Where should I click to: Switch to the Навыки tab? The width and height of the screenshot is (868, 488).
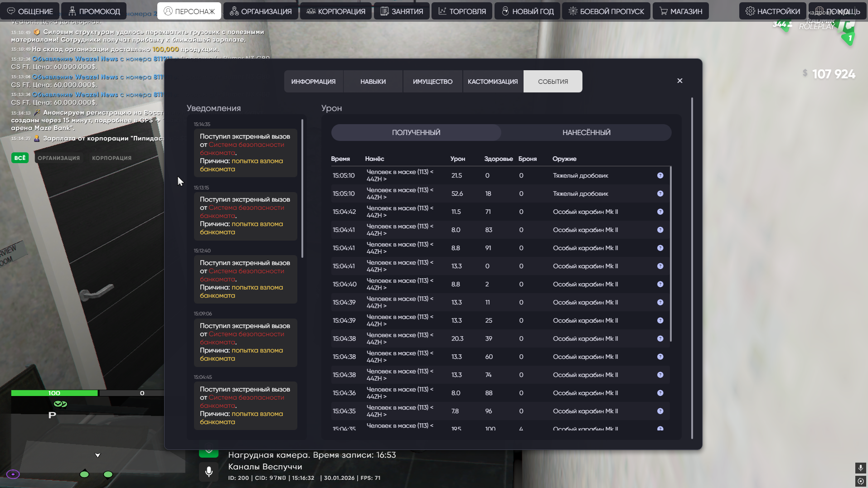(x=373, y=82)
